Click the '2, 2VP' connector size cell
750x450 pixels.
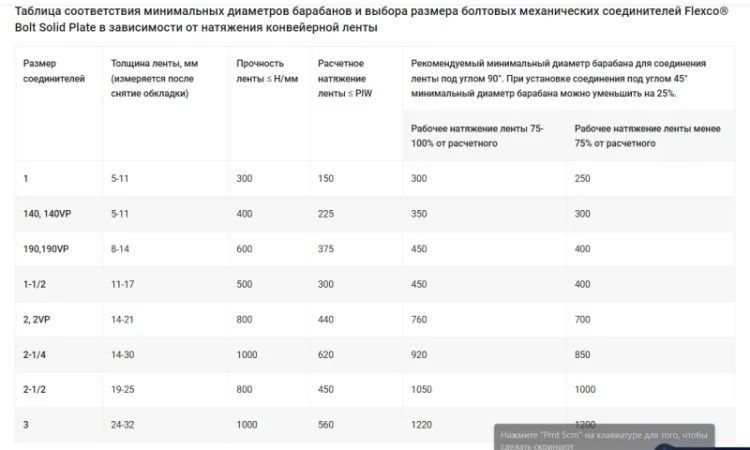pyautogui.click(x=36, y=319)
